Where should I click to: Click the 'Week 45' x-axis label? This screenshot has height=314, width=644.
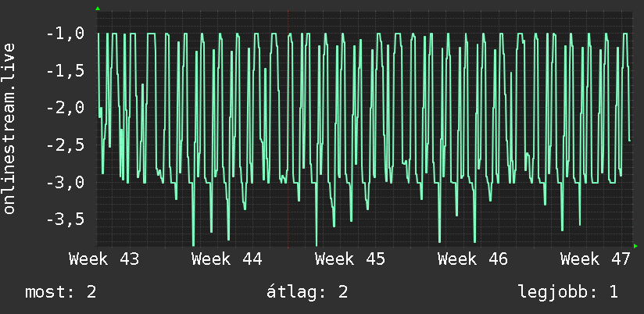[350, 259]
